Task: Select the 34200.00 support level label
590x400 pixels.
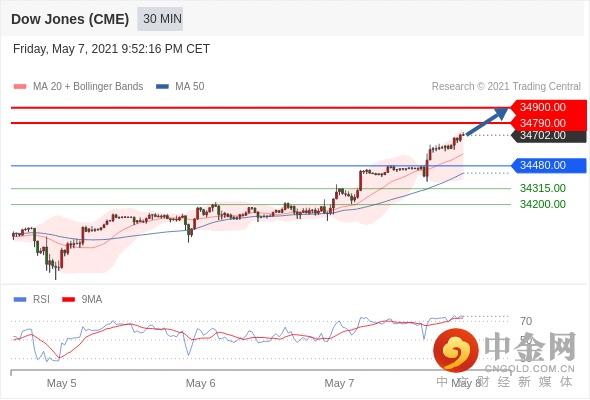Action: [x=543, y=204]
